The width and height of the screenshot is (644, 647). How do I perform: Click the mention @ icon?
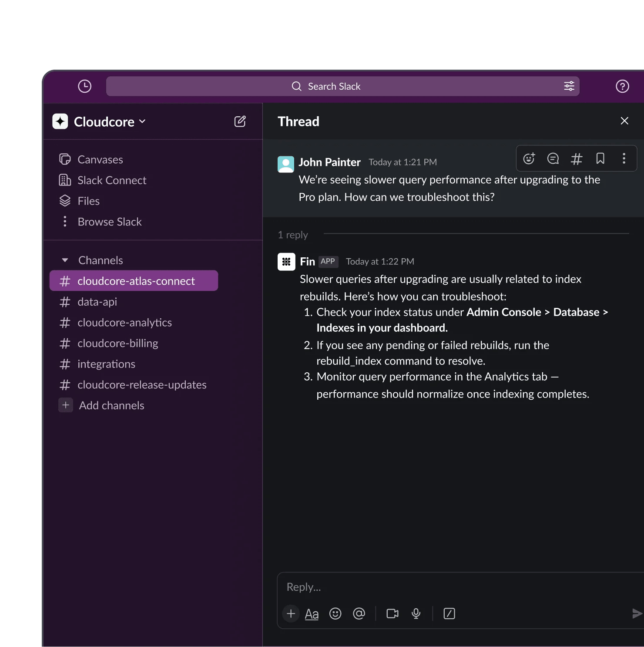click(359, 614)
